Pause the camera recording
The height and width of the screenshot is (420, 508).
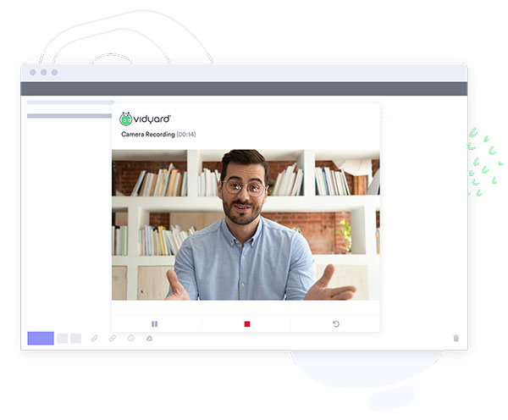[155, 324]
